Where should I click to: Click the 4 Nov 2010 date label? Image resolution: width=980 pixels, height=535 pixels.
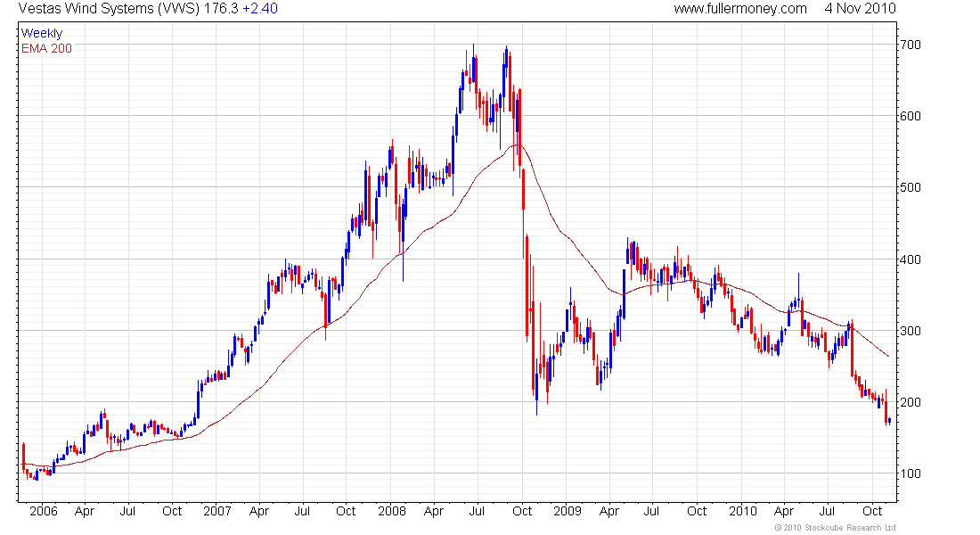[860, 9]
